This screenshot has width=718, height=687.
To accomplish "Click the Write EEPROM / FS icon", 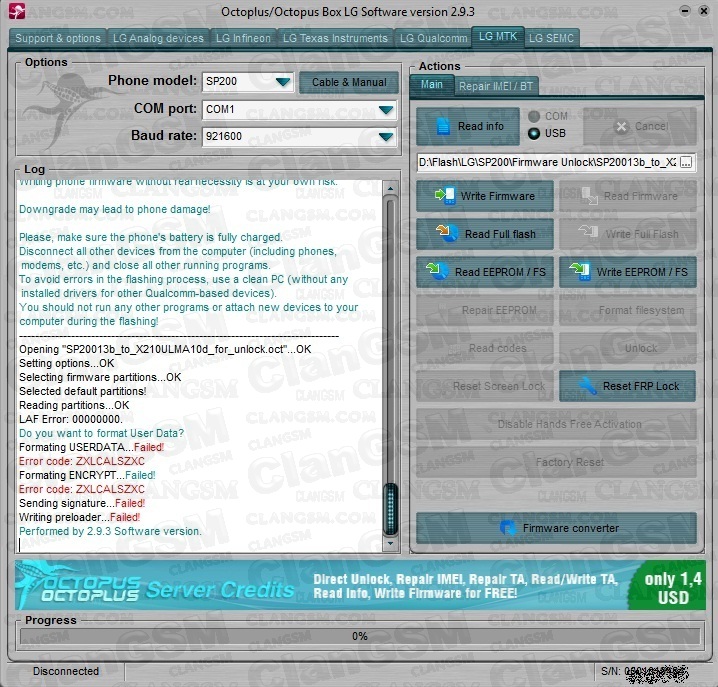I will [x=579, y=271].
